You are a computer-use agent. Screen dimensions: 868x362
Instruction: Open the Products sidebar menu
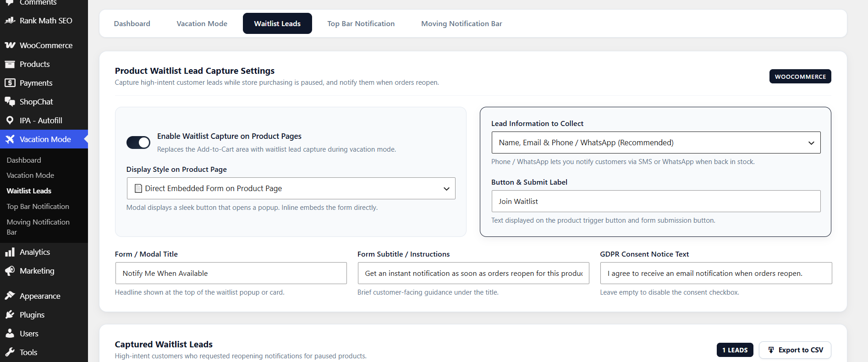[44, 64]
